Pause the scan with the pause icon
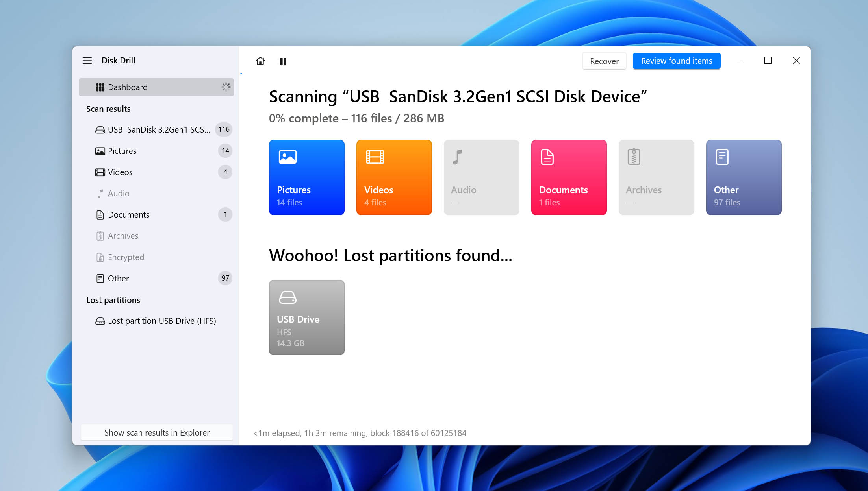 coord(283,61)
